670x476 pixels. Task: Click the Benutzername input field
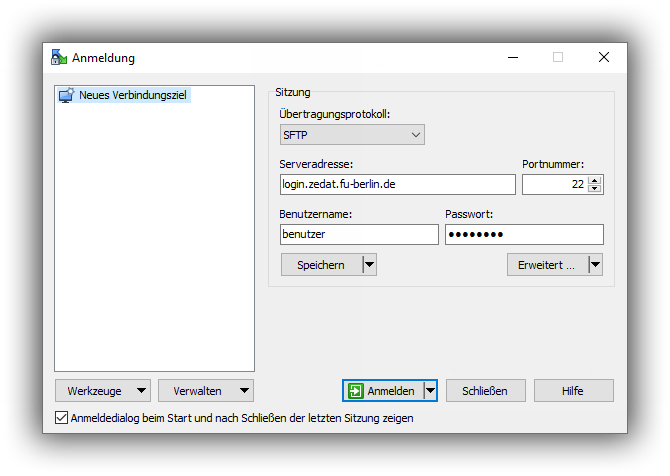[x=359, y=234]
